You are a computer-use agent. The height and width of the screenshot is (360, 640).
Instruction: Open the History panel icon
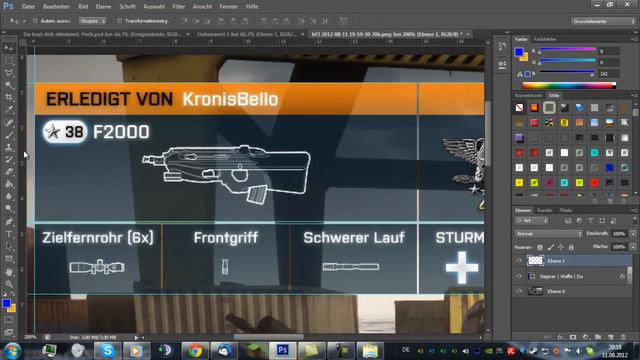[x=502, y=47]
